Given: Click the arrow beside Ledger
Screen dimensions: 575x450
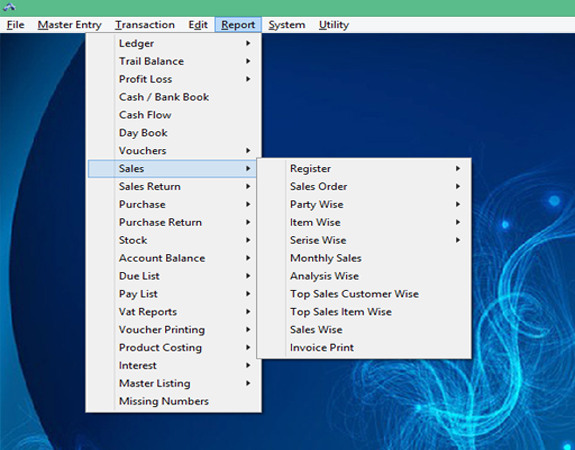Looking at the screenshot, I should pyautogui.click(x=248, y=43).
